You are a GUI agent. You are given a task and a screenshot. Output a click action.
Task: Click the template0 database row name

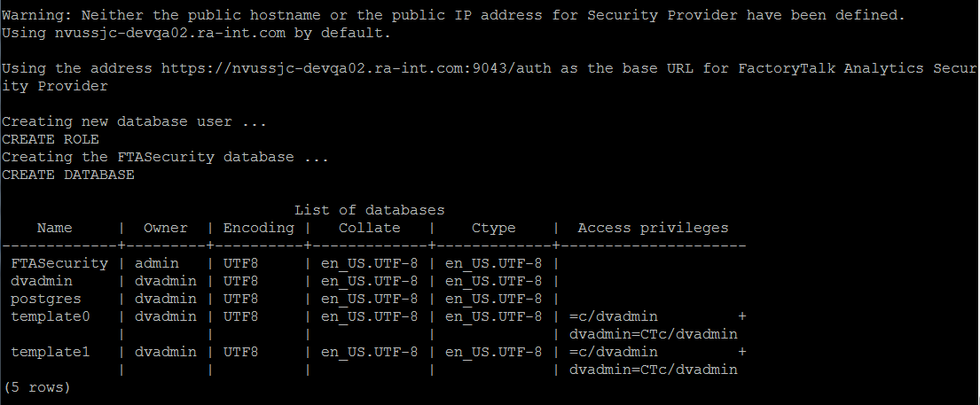tap(50, 317)
